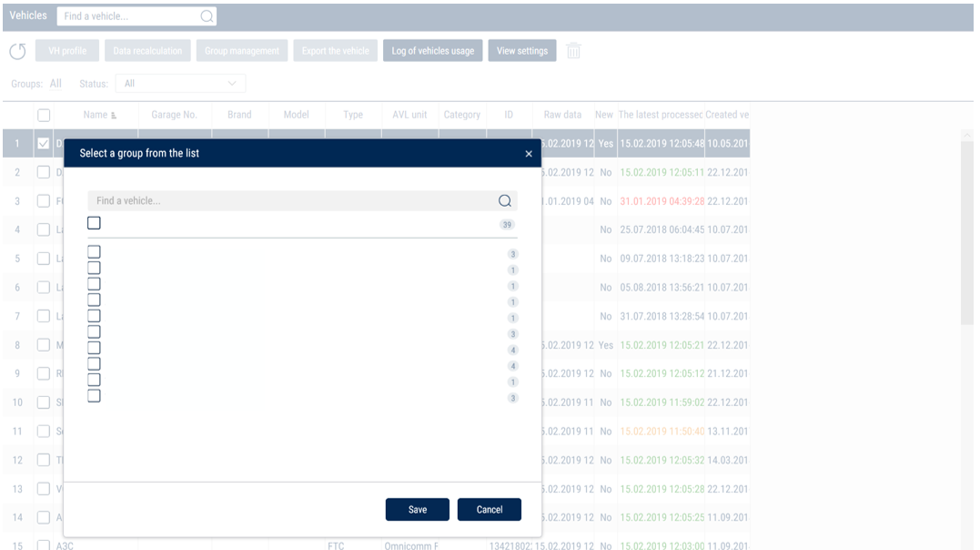This screenshot has width=980, height=550.
Task: Click the 'Vehicles' title label
Action: (x=28, y=15)
